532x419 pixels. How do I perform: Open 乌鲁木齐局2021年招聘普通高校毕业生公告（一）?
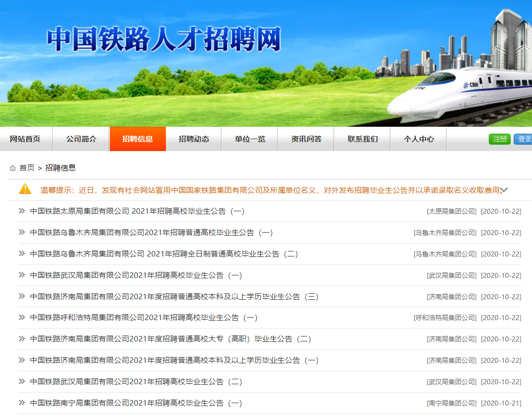pyautogui.click(x=152, y=233)
